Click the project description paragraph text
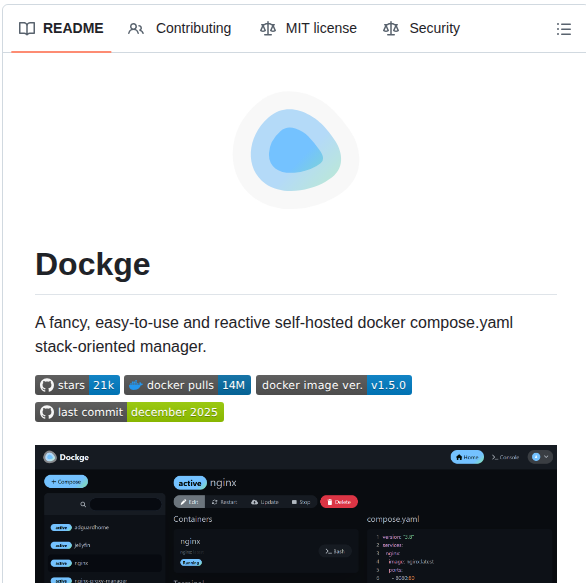 coord(274,334)
